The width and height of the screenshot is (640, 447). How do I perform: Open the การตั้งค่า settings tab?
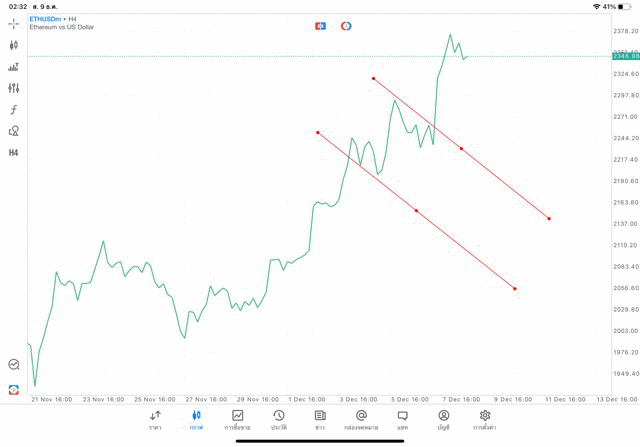coord(485,420)
